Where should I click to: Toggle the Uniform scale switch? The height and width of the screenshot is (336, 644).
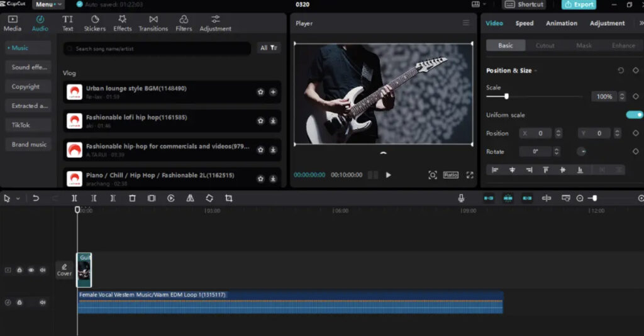[634, 115]
